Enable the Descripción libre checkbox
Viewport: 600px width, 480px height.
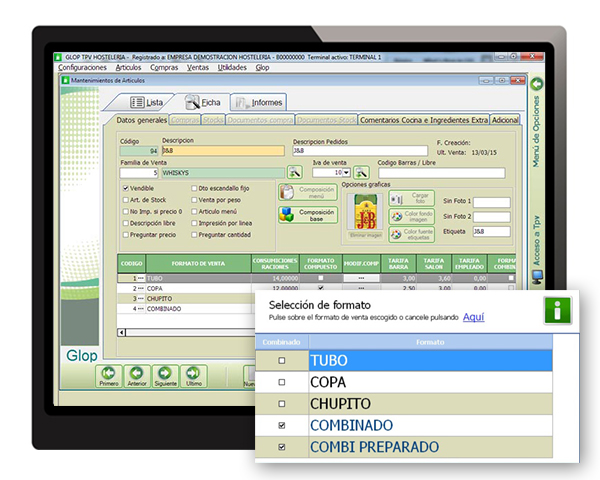pos(126,223)
